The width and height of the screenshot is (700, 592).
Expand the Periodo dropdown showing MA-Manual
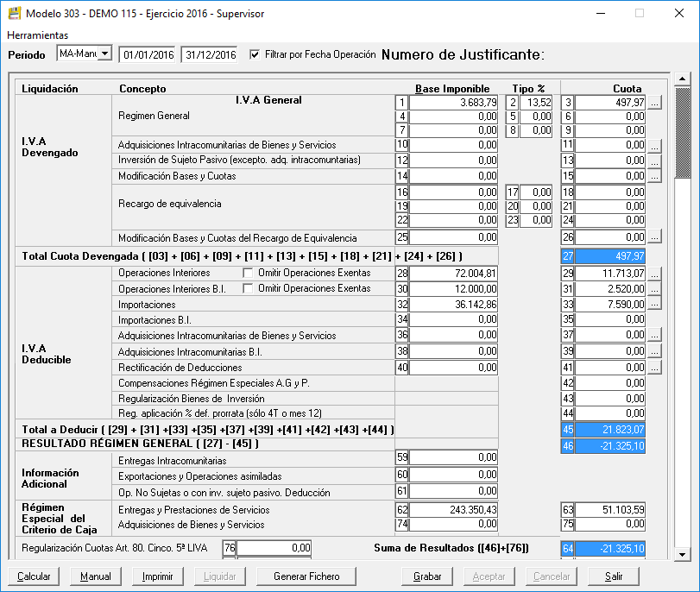pos(105,54)
